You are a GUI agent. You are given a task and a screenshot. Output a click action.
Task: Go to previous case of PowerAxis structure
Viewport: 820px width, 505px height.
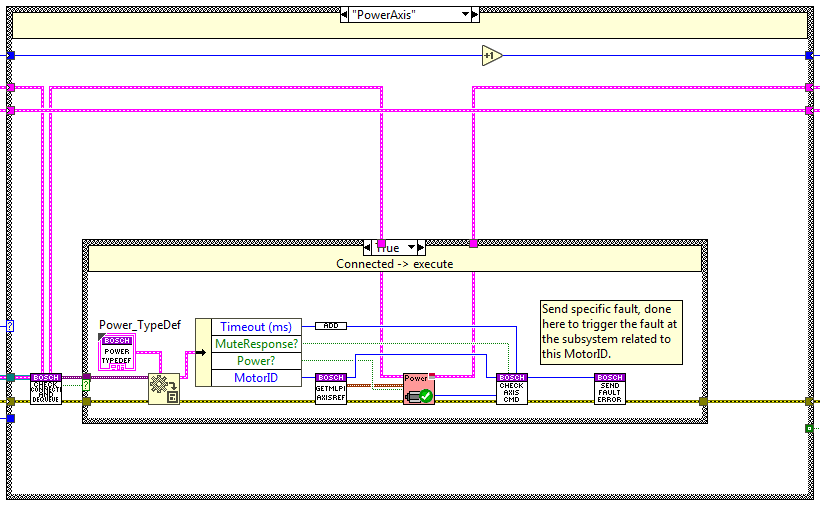tap(344, 15)
